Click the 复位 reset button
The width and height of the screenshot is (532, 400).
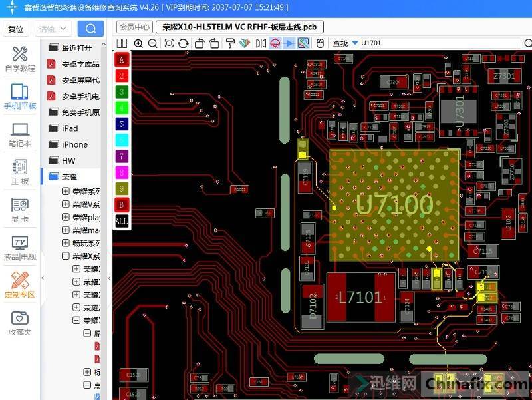pos(15,29)
